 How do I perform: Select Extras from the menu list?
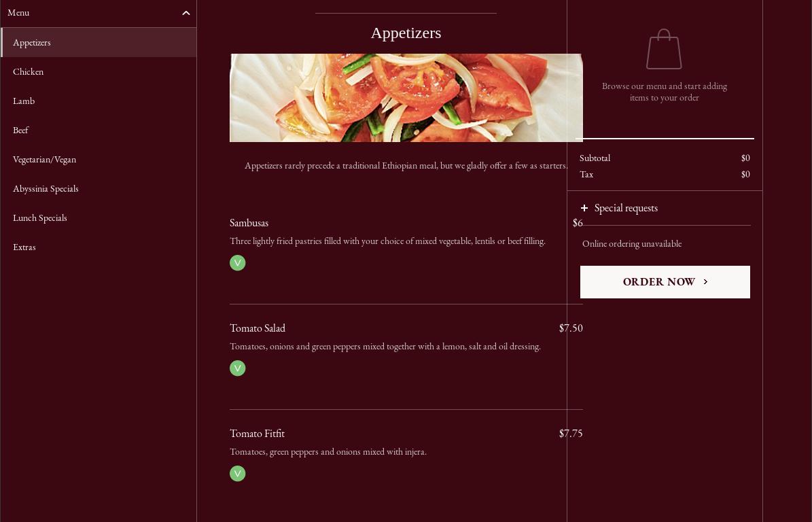pyautogui.click(x=24, y=247)
